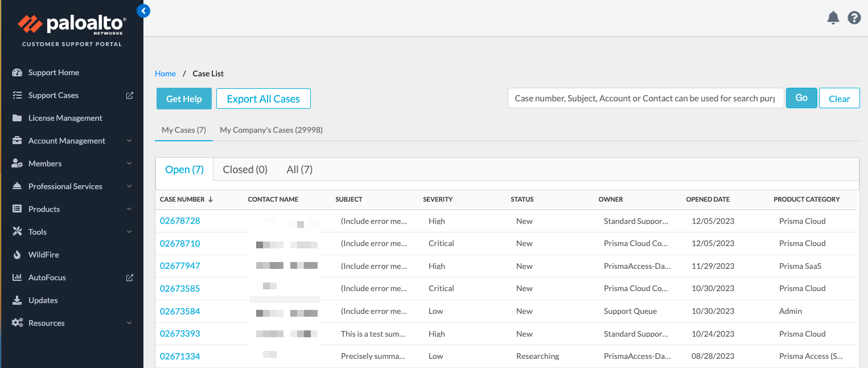Click the Support Home icon
Viewport: 868px width, 368px height.
click(18, 72)
